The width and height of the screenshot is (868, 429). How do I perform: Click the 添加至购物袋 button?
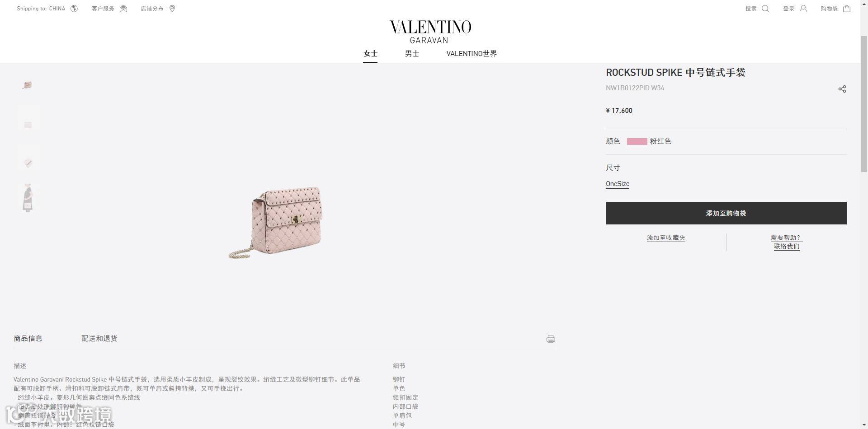coord(726,213)
